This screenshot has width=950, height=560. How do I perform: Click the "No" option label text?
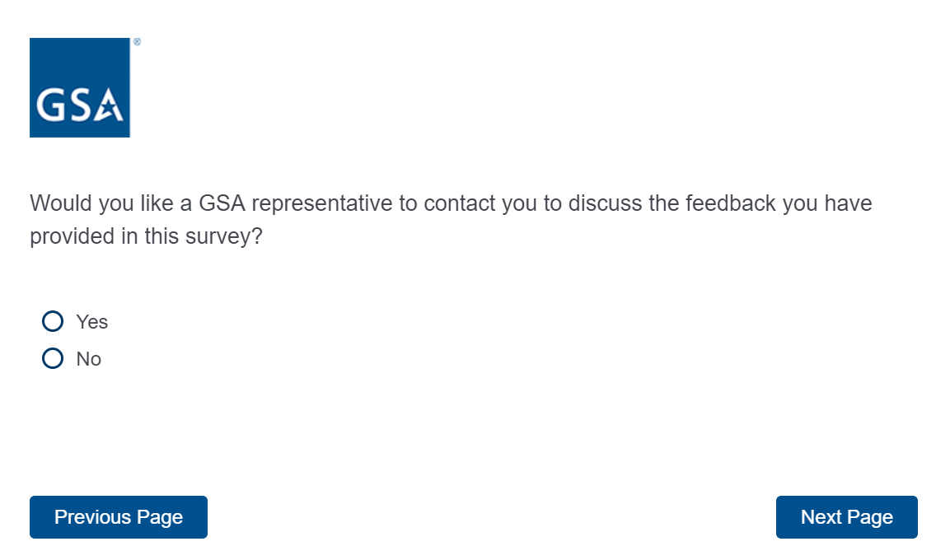tap(88, 360)
